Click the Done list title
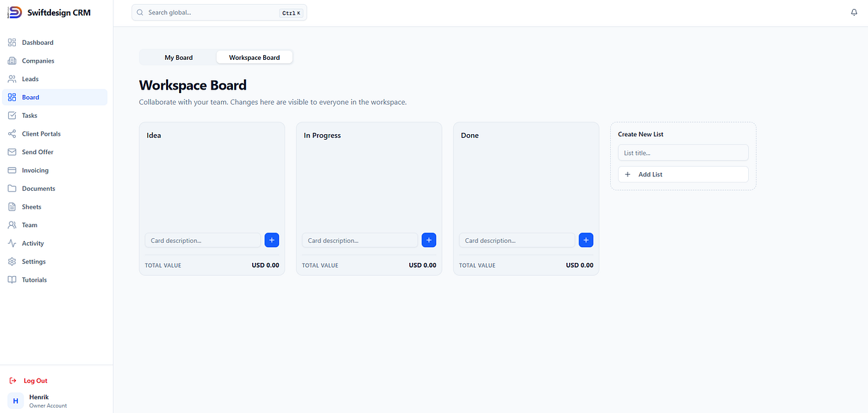Screen dimensions: 868x413 tap(470, 136)
